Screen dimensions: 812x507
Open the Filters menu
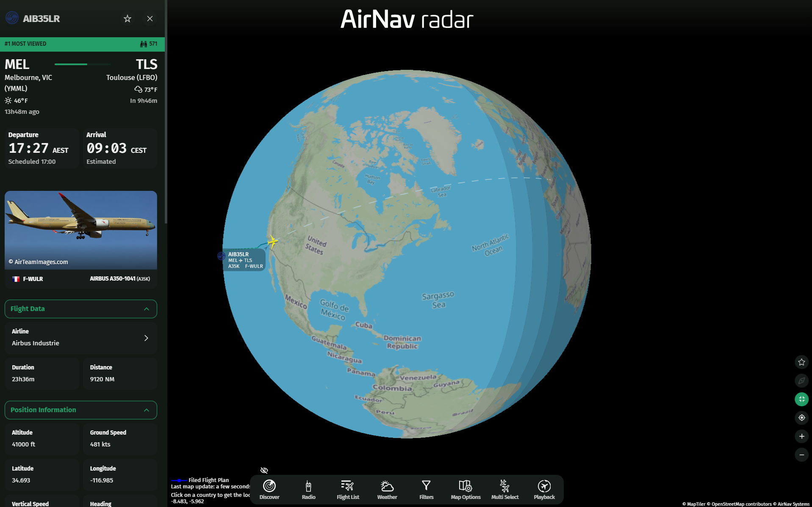pyautogui.click(x=426, y=490)
